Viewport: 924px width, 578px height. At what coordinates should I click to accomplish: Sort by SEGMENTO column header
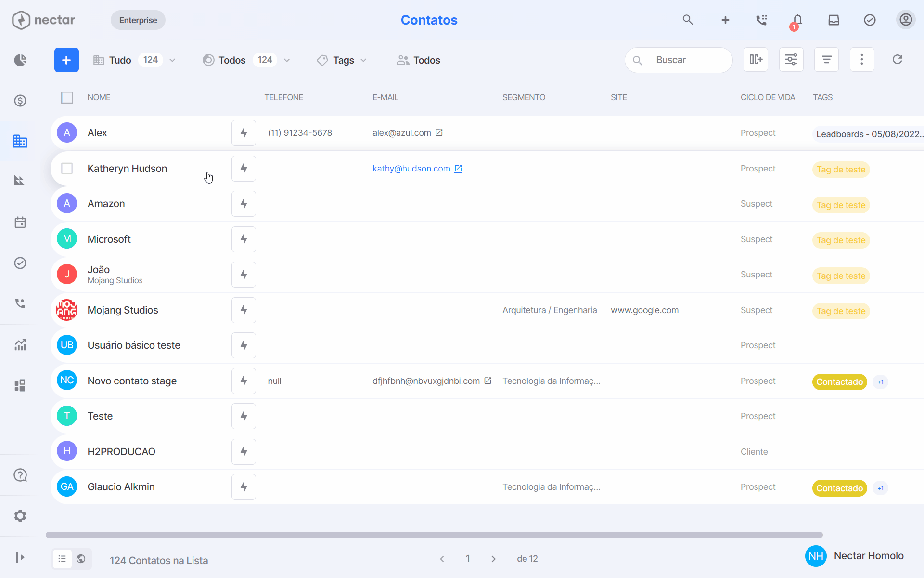click(x=524, y=97)
